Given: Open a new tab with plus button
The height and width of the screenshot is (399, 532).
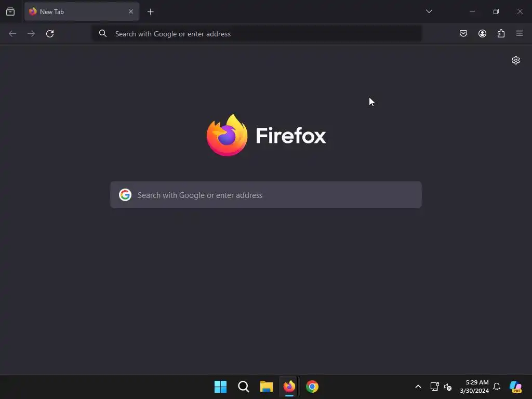Looking at the screenshot, I should coord(150,12).
